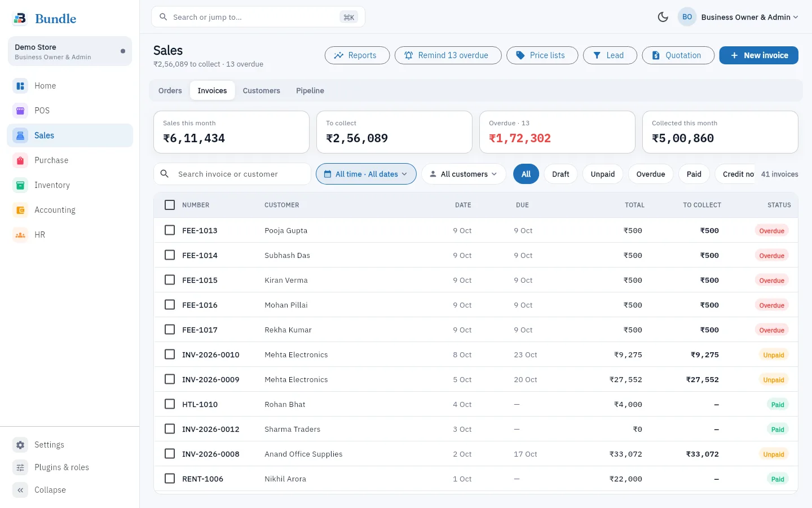The image size is (812, 508).
Task: Filter by Credit note
Action: [x=735, y=174]
